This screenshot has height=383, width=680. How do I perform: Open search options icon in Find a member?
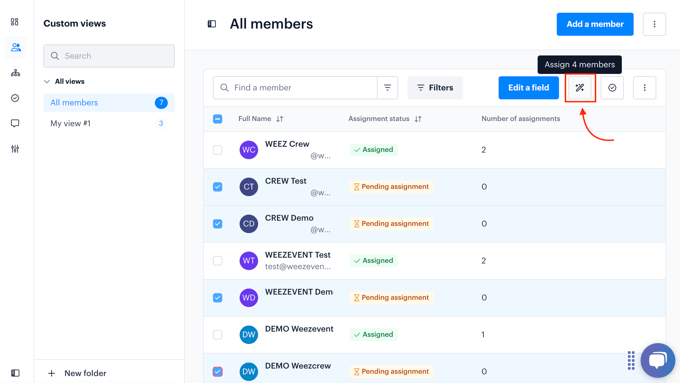click(388, 88)
